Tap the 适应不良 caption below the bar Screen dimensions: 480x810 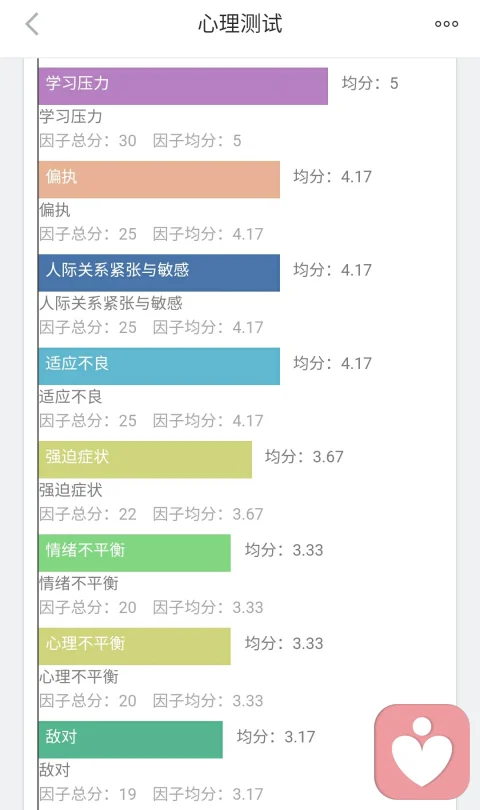[x=71, y=397]
